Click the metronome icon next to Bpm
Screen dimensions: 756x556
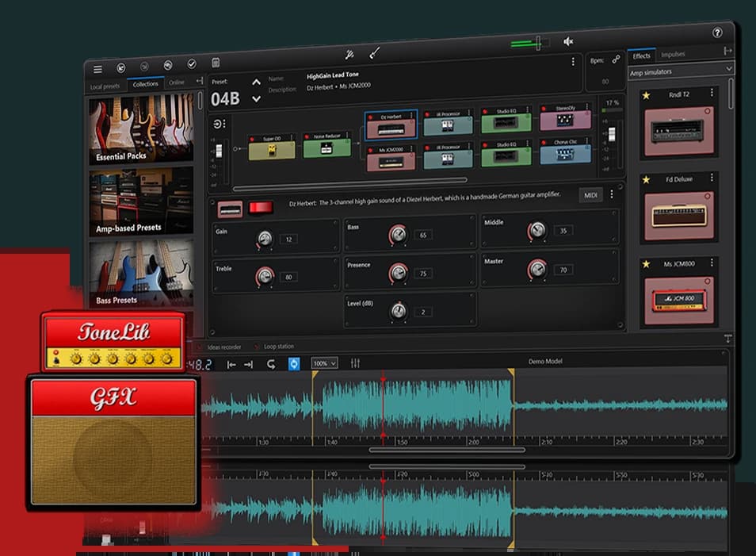click(x=617, y=59)
